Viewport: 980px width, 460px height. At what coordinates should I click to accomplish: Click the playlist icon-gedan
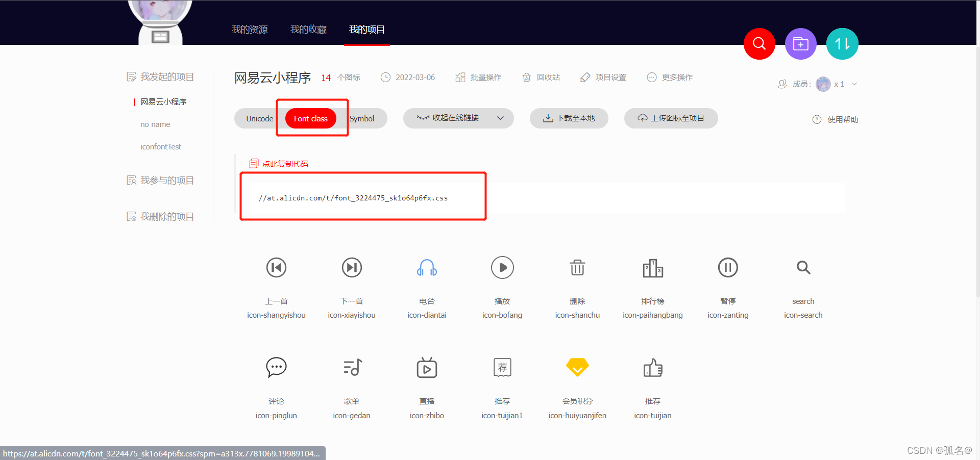pyautogui.click(x=352, y=367)
